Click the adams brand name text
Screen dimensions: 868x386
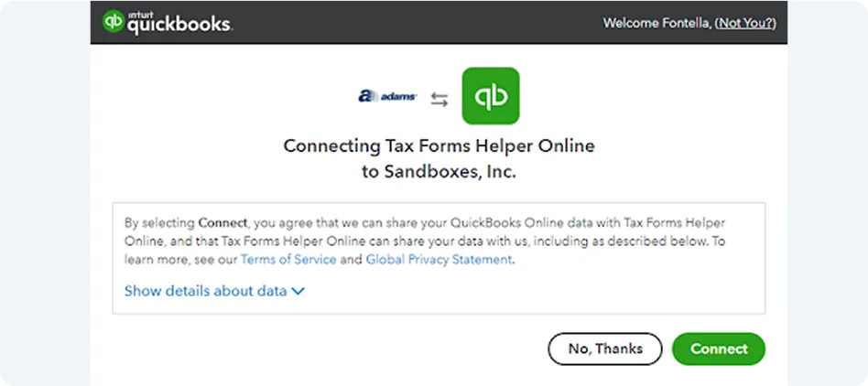(398, 97)
